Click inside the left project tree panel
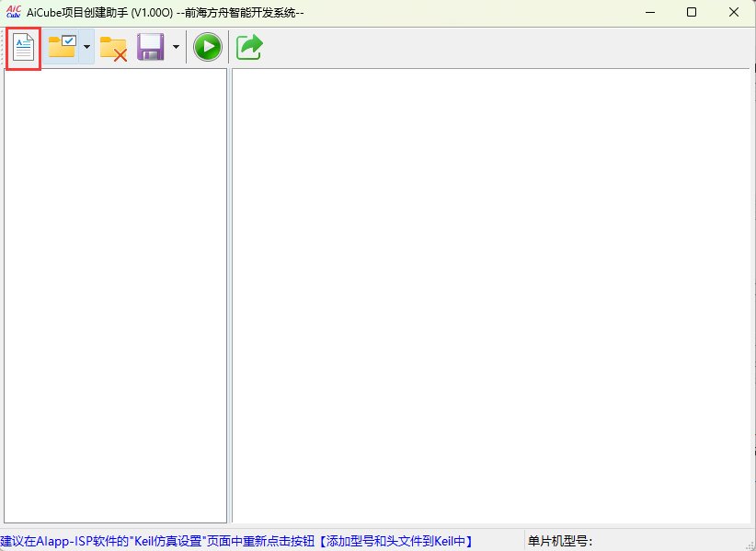 click(x=115, y=295)
